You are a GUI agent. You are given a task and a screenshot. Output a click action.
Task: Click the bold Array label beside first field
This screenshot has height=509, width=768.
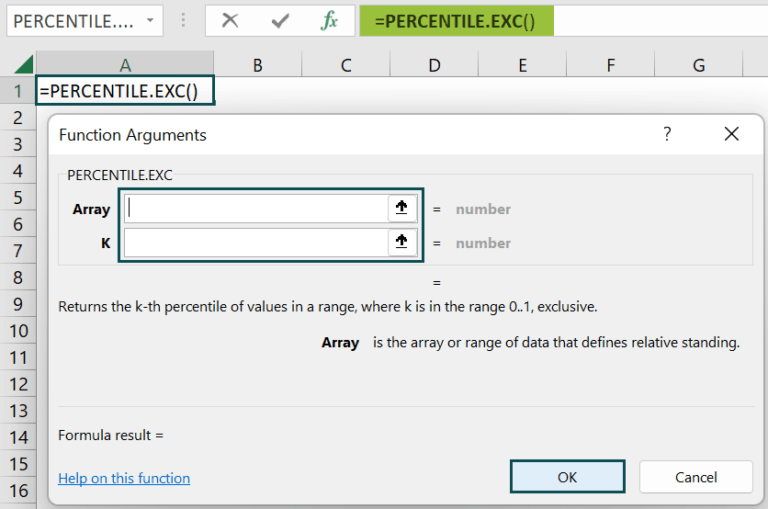(x=91, y=209)
